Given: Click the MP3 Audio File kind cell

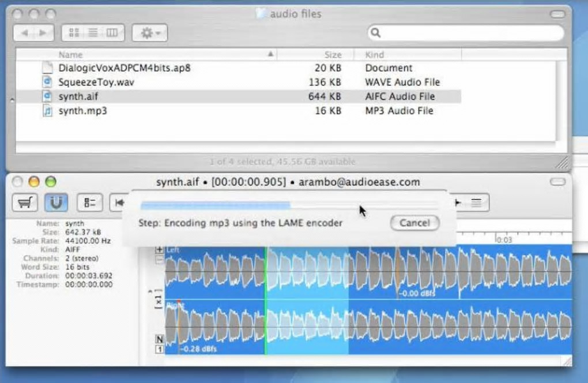Looking at the screenshot, I should pos(399,111).
